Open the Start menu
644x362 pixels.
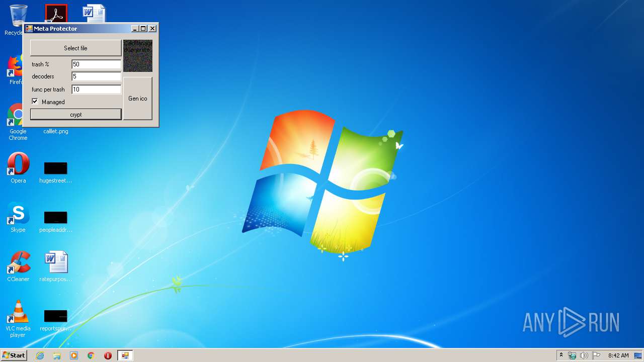click(x=14, y=355)
